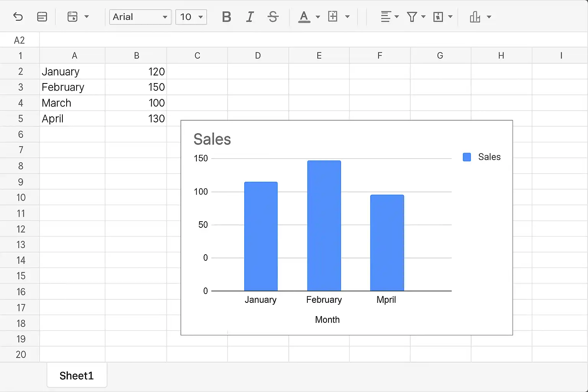The image size is (588, 392).
Task: Select column B header
Action: (x=136, y=56)
